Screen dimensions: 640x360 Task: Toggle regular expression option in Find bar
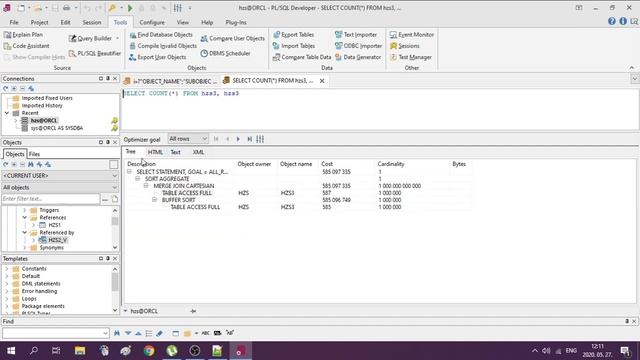tap(230, 333)
